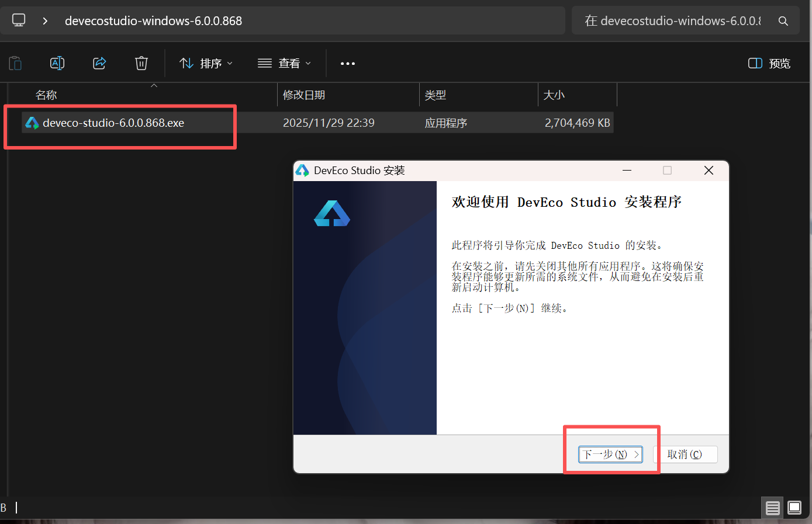Open the 查看 view dropdown
812x524 pixels.
285,63
